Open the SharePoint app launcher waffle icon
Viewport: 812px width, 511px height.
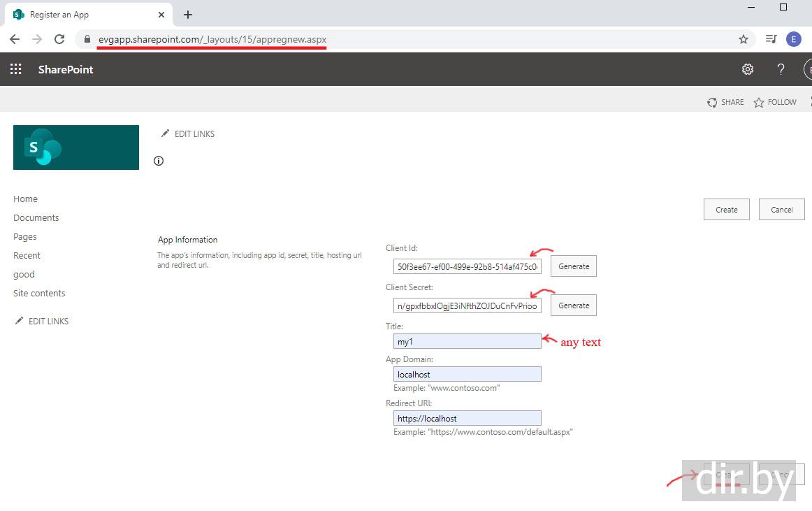15,69
